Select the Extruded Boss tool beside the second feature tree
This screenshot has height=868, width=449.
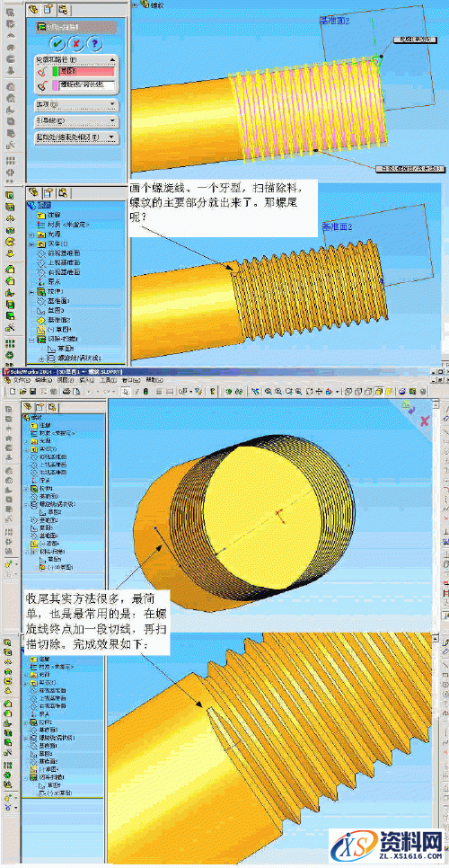tap(10, 195)
